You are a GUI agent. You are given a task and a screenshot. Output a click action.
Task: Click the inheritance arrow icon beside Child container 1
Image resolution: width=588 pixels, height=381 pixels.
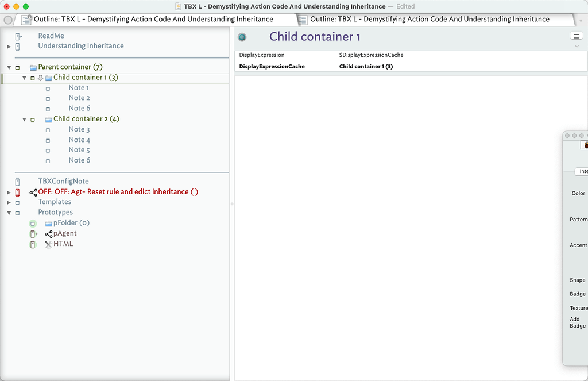[40, 77]
